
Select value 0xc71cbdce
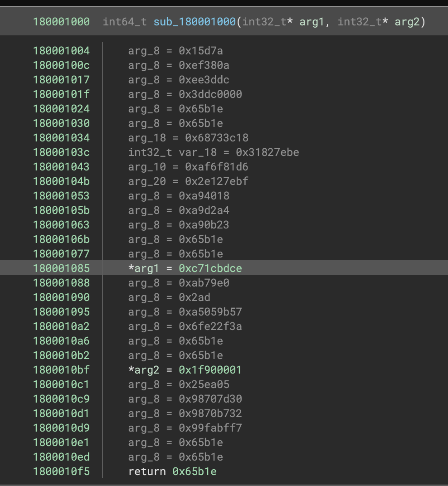pos(210,268)
